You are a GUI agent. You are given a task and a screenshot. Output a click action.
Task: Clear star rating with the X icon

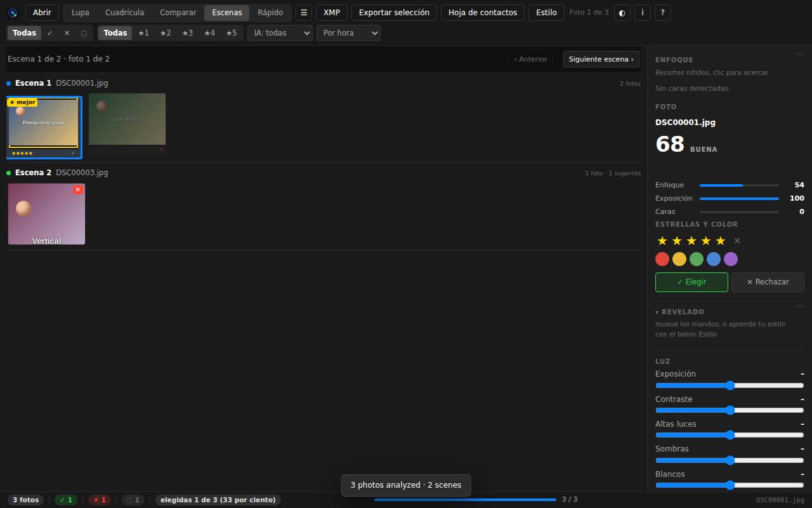tap(737, 241)
